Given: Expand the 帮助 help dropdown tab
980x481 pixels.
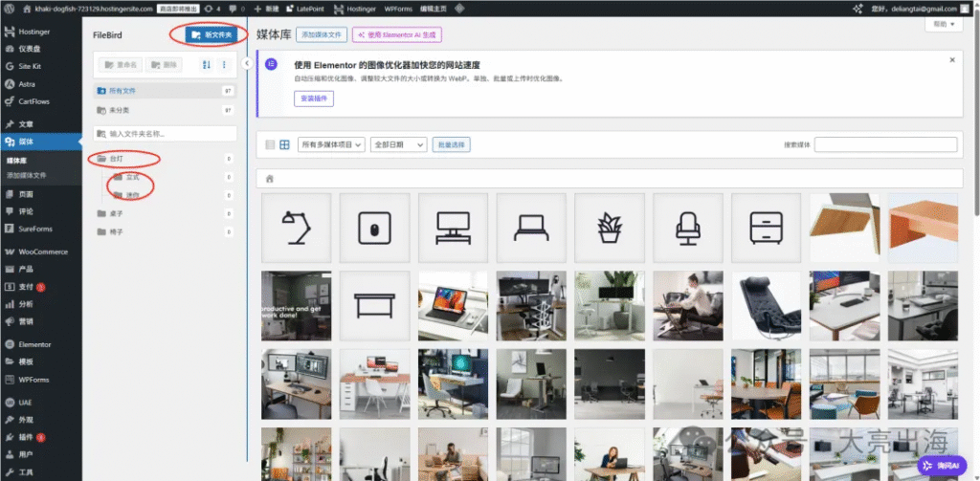Looking at the screenshot, I should [944, 24].
